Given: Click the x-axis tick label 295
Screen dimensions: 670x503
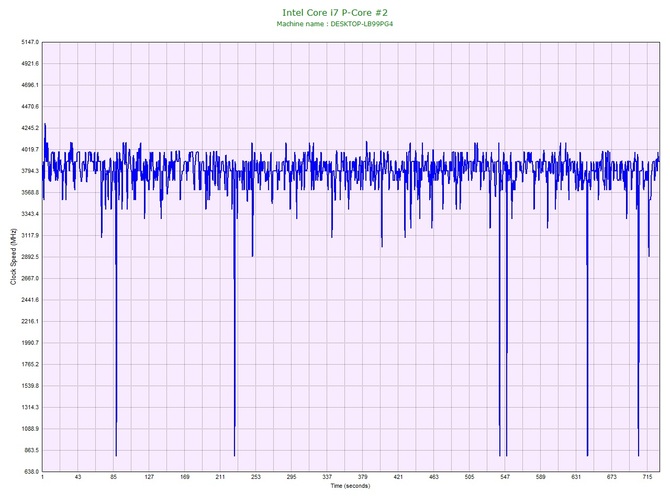Looking at the screenshot, I should click(291, 477).
